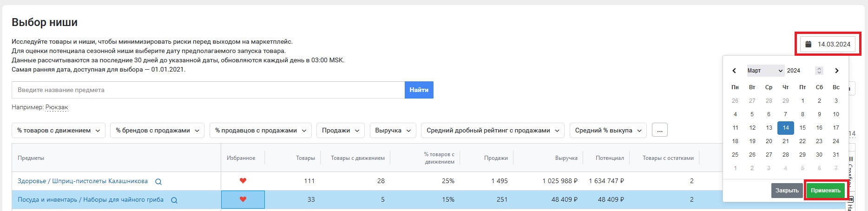This screenshot has height=211, width=868.
Task: Open the Март month dropdown
Action: [x=765, y=71]
